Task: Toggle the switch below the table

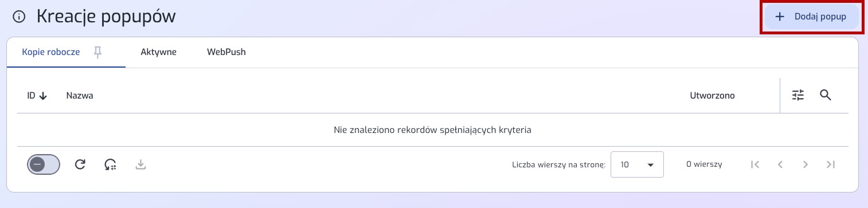Action: (44, 164)
